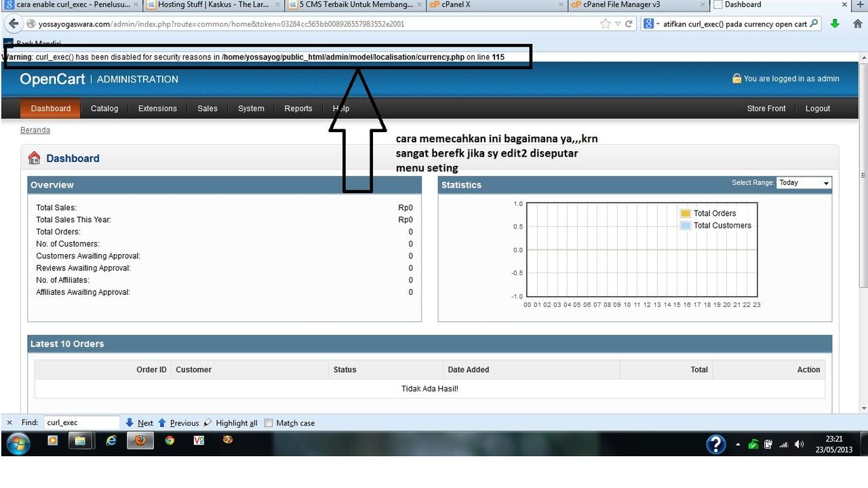Image resolution: width=868 pixels, height=488 pixels.
Task: Switch to the Hosting Stuff Kaskus tab
Action: [x=215, y=5]
